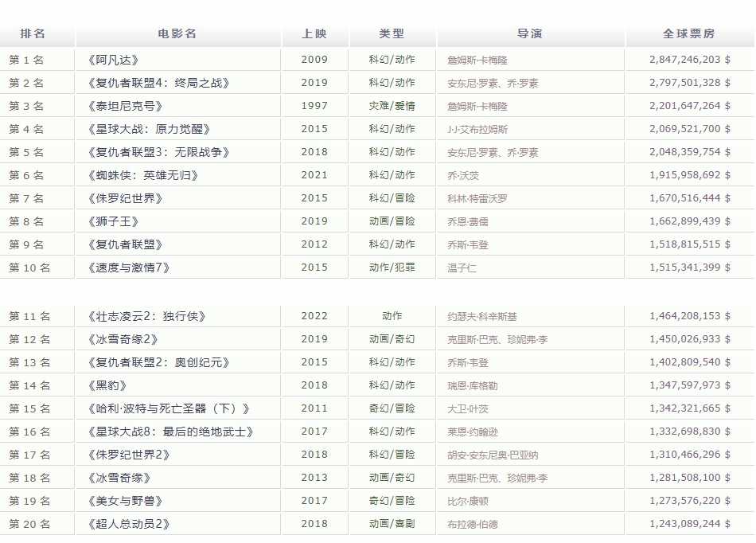This screenshot has height=543, width=756.
Task: Select 《冰雪奇缘2》 title
Action: click(123, 339)
